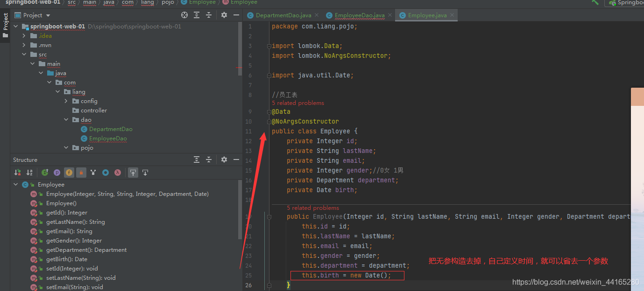Select getGender(): Integer in Structure
Screen dimensions: 644x291
pos(74,241)
